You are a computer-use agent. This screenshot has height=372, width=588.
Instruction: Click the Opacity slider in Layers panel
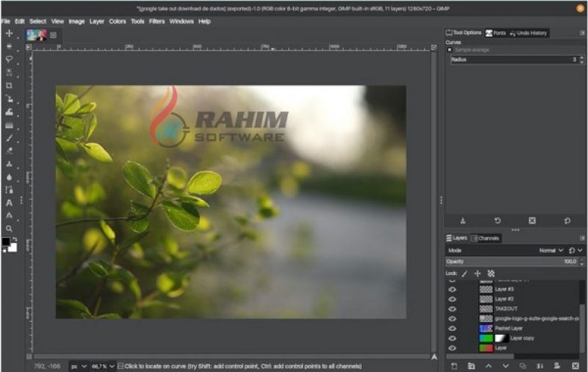[x=507, y=262]
